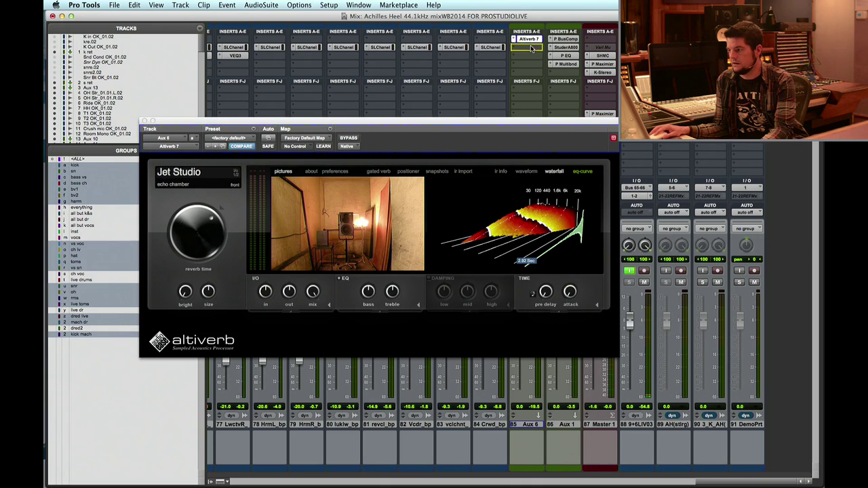The height and width of the screenshot is (488, 868).
Task: Open the Altiverb 7 insert on Aux 6
Action: pyautogui.click(x=529, y=39)
